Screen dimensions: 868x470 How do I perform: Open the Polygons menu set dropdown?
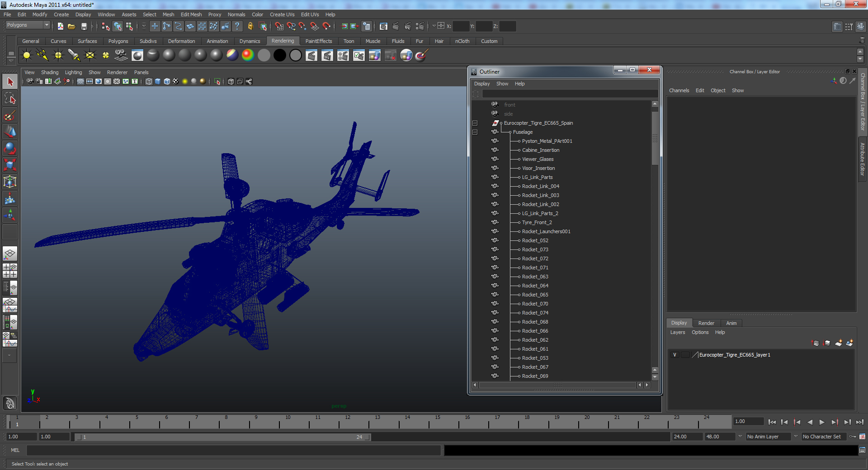click(28, 25)
